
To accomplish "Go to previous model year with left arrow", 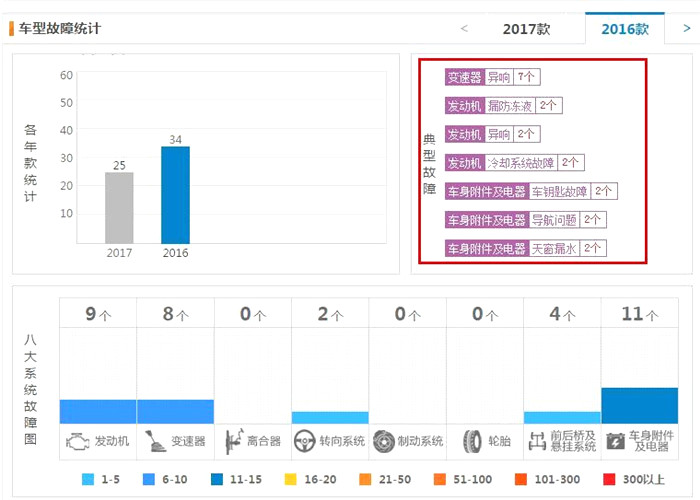I will [464, 29].
